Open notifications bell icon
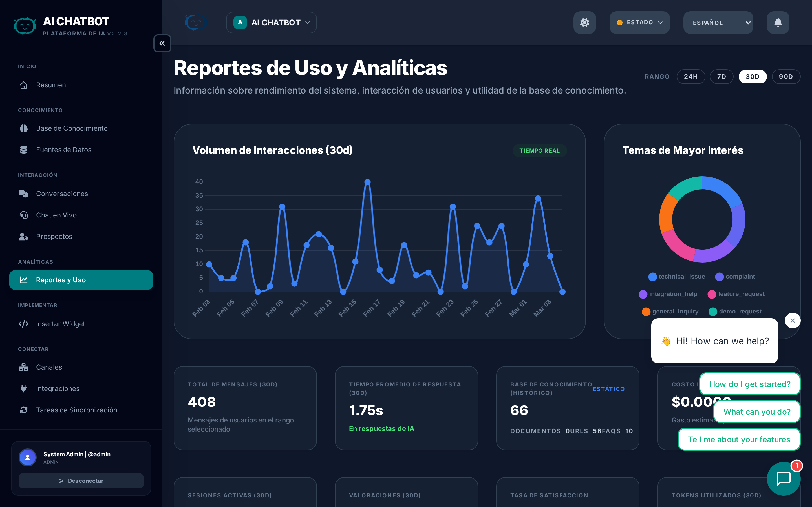 coord(778,23)
